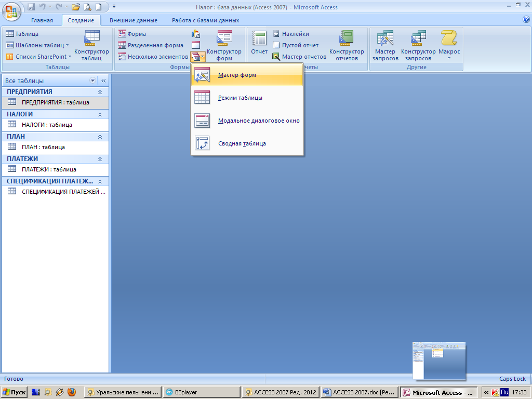The height and width of the screenshot is (399, 532).
Task: Click the Отчет icon
Action: pos(259,43)
